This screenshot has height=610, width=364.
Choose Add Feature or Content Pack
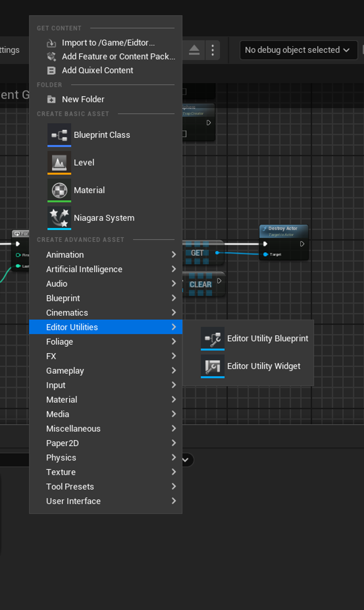[118, 56]
